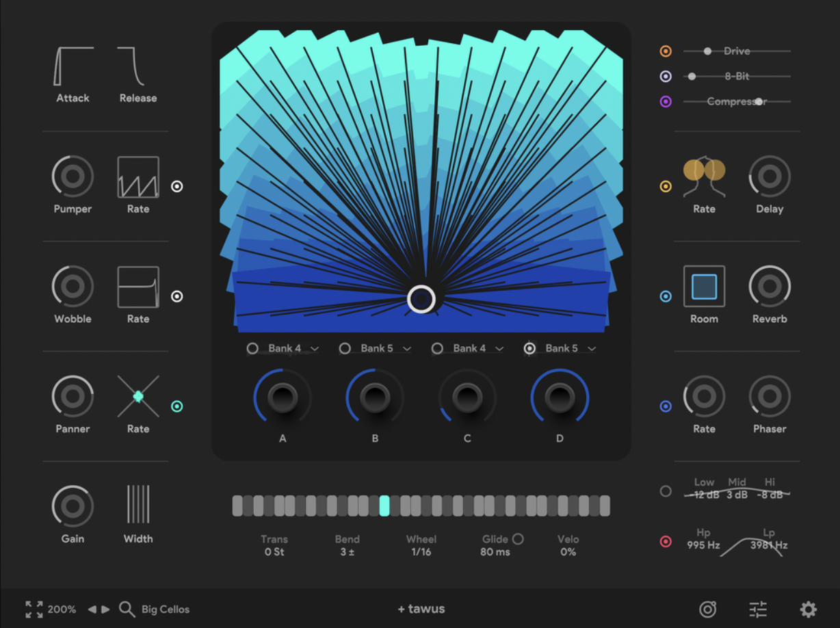Open preset search magnifier icon
Viewport: 840px width, 628px height.
pos(127,609)
